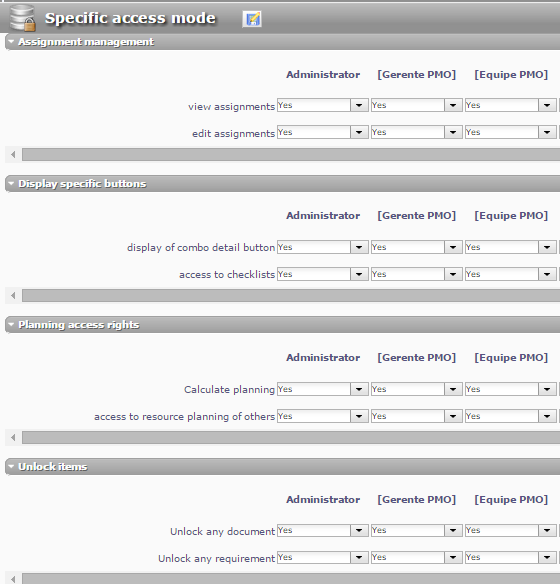The image size is (560, 584).
Task: Open Equipe PMO dropdown for access to checklists
Action: 547,274
